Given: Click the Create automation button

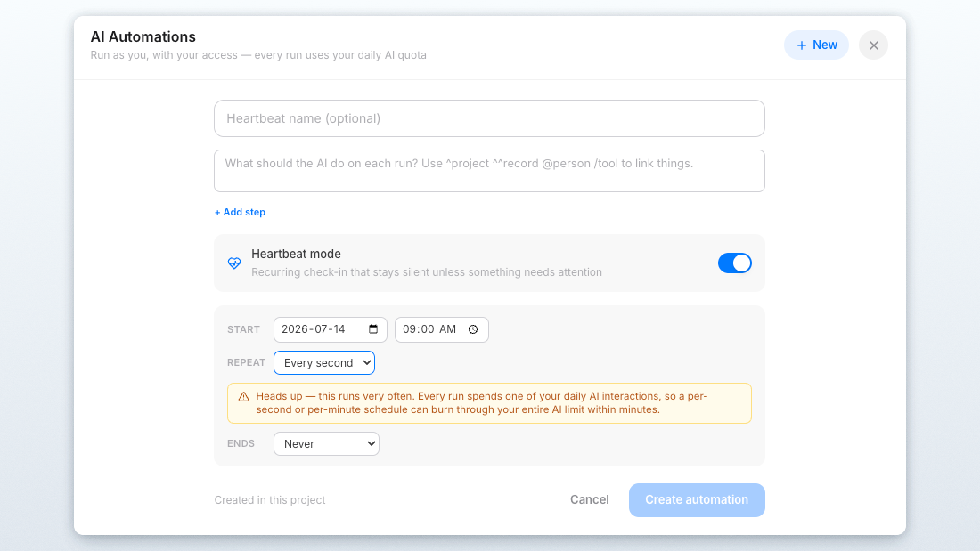Looking at the screenshot, I should click(x=697, y=499).
